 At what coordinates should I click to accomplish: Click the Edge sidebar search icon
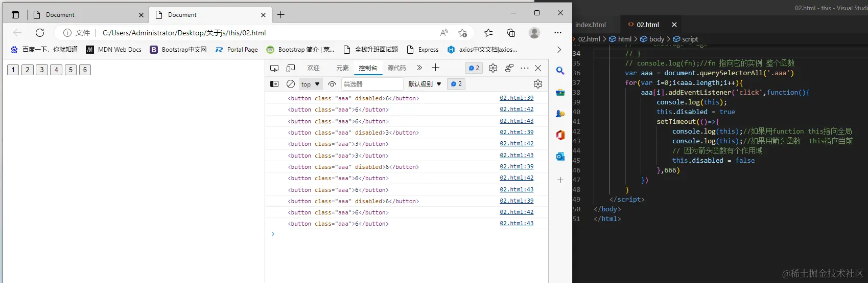pos(560,71)
